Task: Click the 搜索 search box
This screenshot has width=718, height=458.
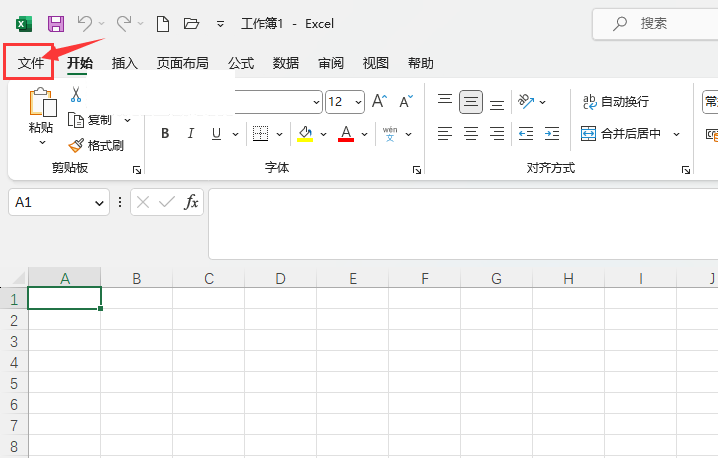Action: click(x=655, y=24)
